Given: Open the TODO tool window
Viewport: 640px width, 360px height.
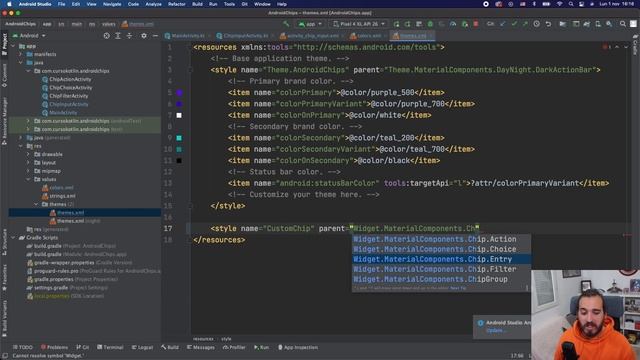Looking at the screenshot, I should coord(22,347).
